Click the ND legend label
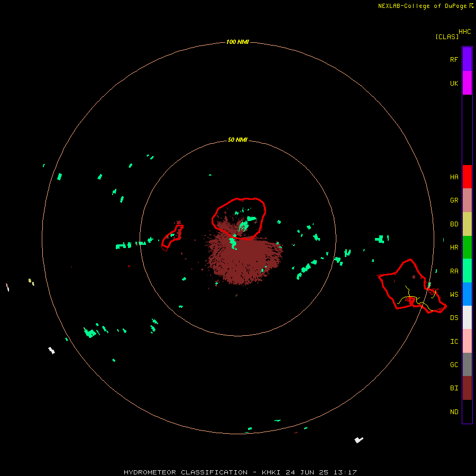 pos(454,411)
